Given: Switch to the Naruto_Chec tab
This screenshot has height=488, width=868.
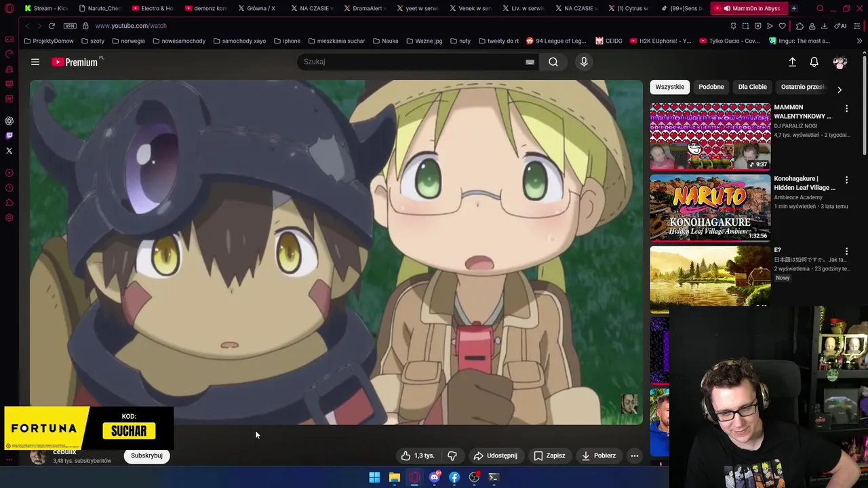Looking at the screenshot, I should pyautogui.click(x=100, y=8).
